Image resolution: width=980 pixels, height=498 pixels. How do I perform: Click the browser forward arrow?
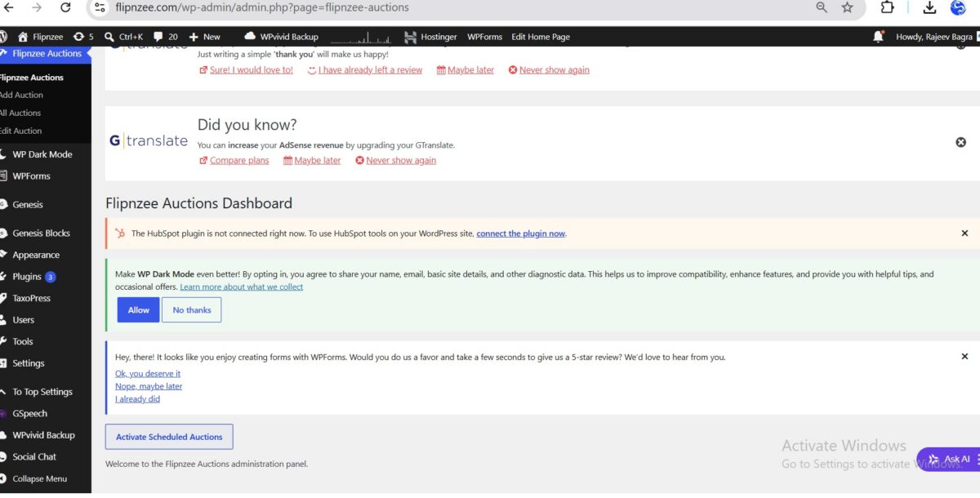pos(37,7)
